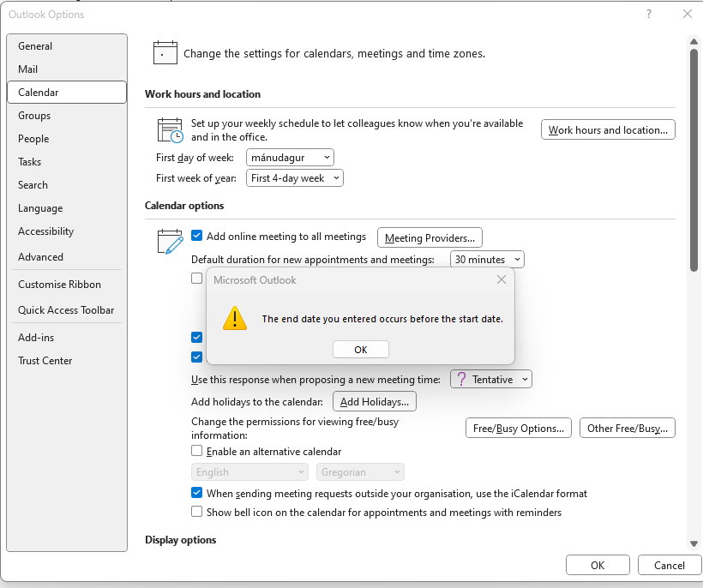Select the Groups category
Screen dimensions: 703x588
67,116
